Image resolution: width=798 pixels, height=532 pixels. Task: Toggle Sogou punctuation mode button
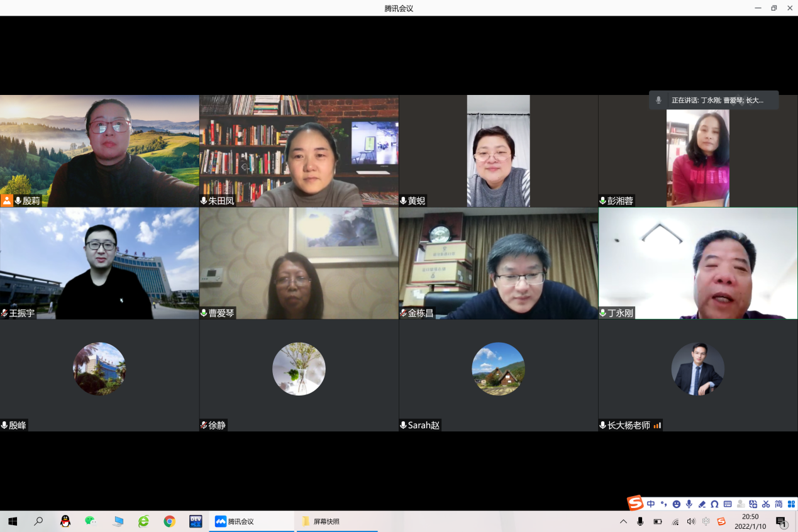[x=663, y=504]
